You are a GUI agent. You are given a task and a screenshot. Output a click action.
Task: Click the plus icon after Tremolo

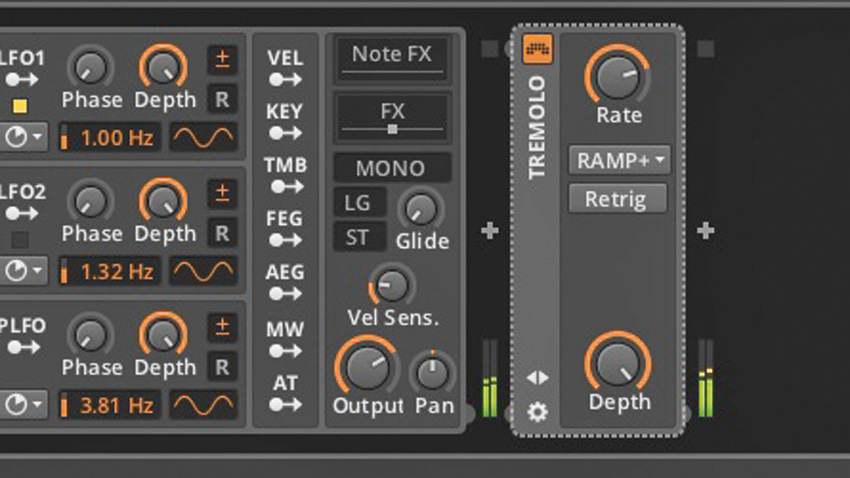click(705, 231)
